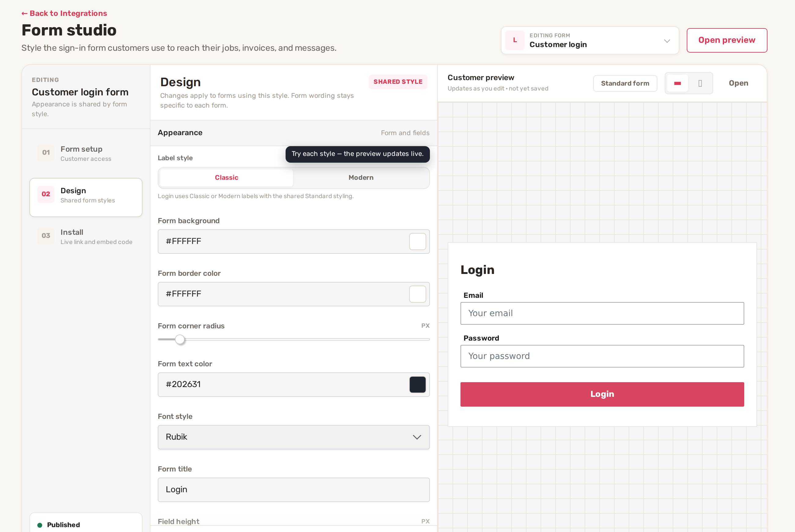Open the Form text color swatch

(417, 385)
